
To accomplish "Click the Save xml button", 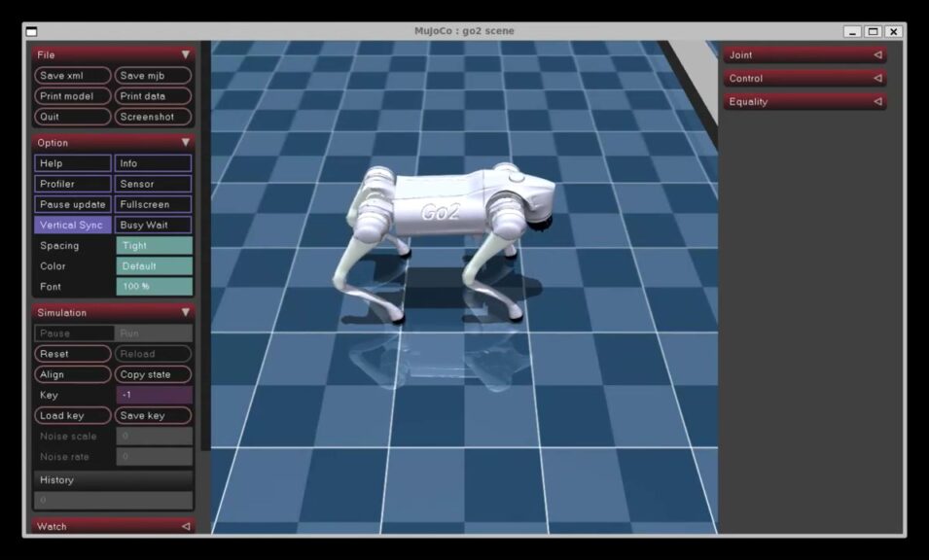I will 73,76.
